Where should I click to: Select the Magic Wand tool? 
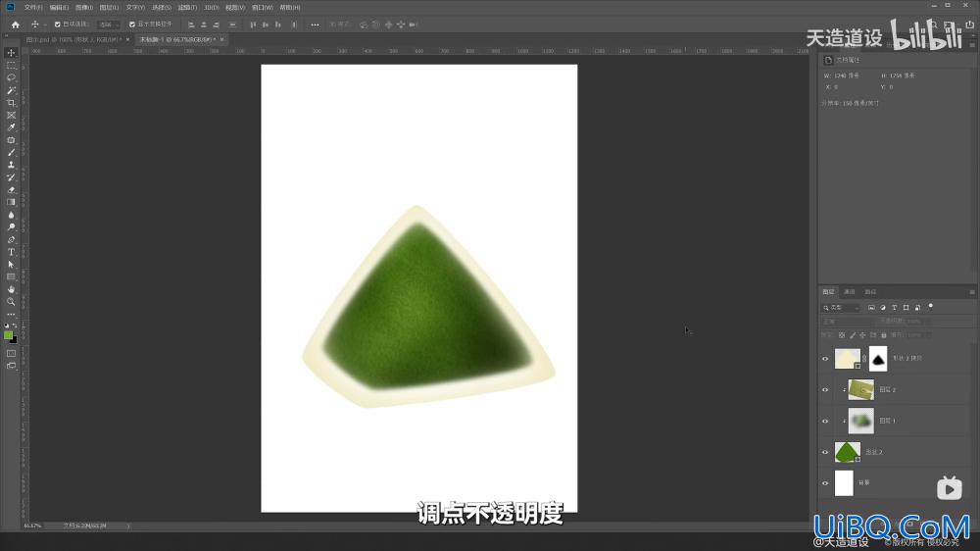point(11,90)
